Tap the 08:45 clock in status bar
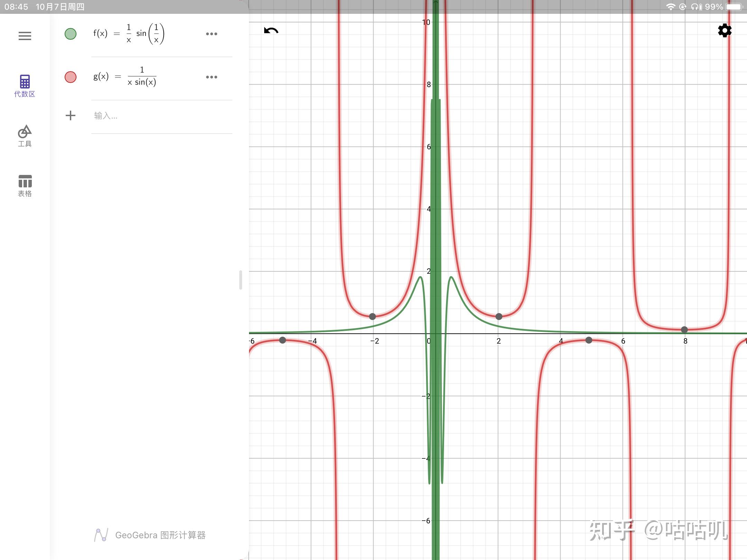Viewport: 747px width, 560px height. [16, 7]
